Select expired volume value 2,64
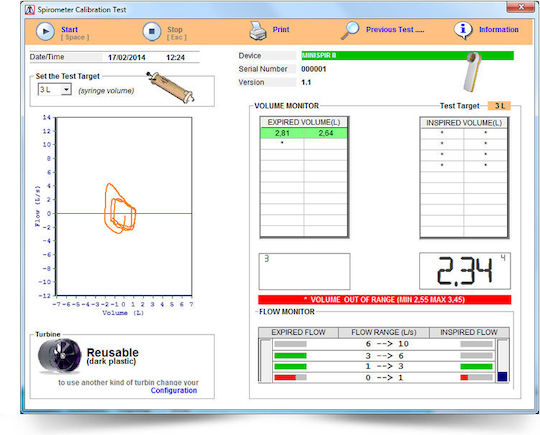 pyautogui.click(x=325, y=133)
